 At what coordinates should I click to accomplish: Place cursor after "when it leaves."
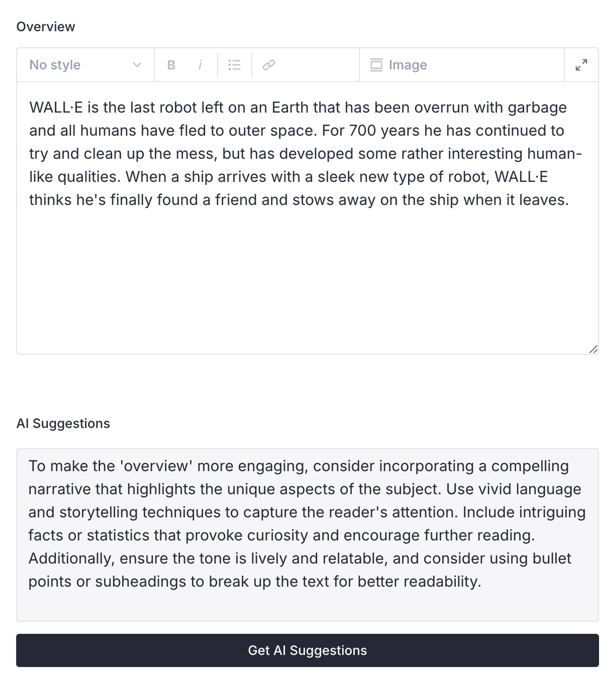point(570,200)
